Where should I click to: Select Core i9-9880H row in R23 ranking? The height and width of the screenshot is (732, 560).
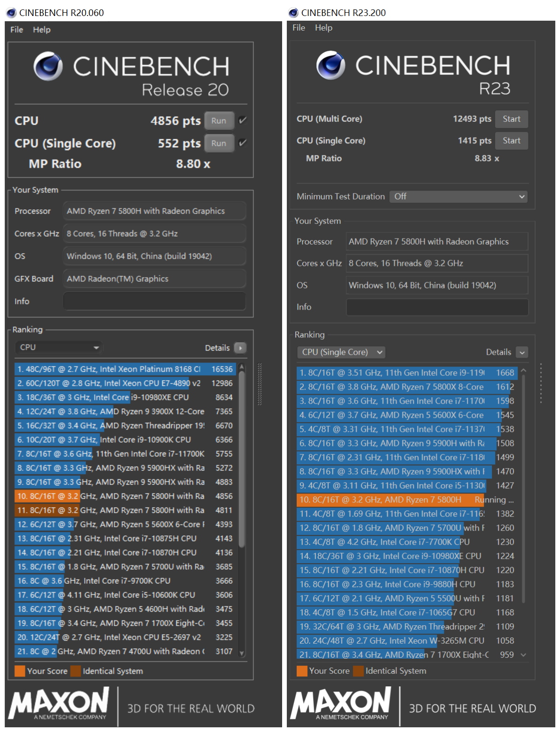pos(407,585)
